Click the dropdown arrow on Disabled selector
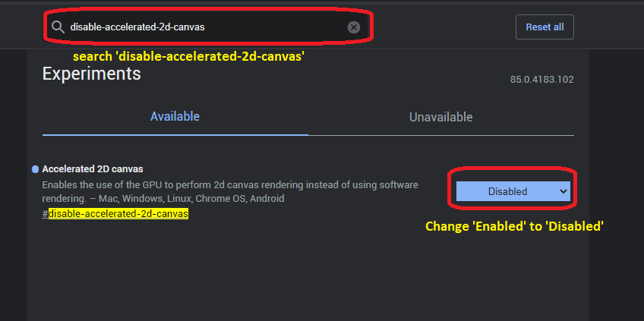 [x=563, y=191]
